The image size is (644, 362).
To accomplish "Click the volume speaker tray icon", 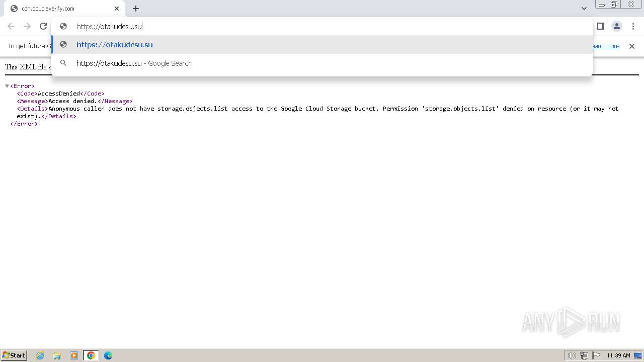I will [572, 355].
